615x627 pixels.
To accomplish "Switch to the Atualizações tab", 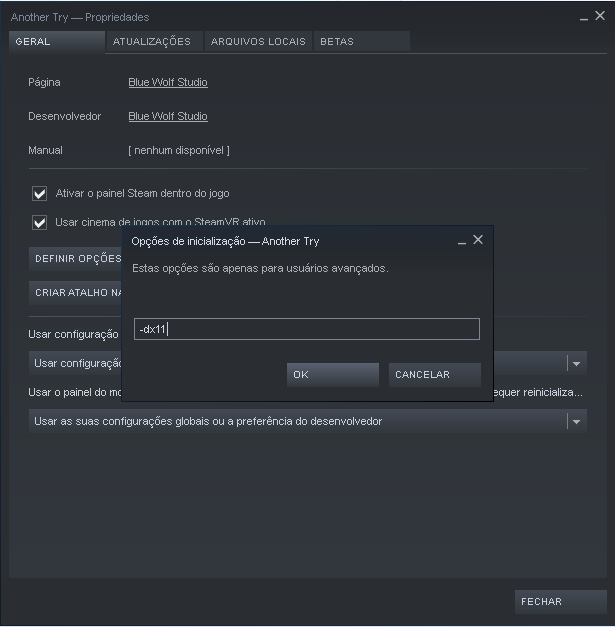I will pos(152,42).
